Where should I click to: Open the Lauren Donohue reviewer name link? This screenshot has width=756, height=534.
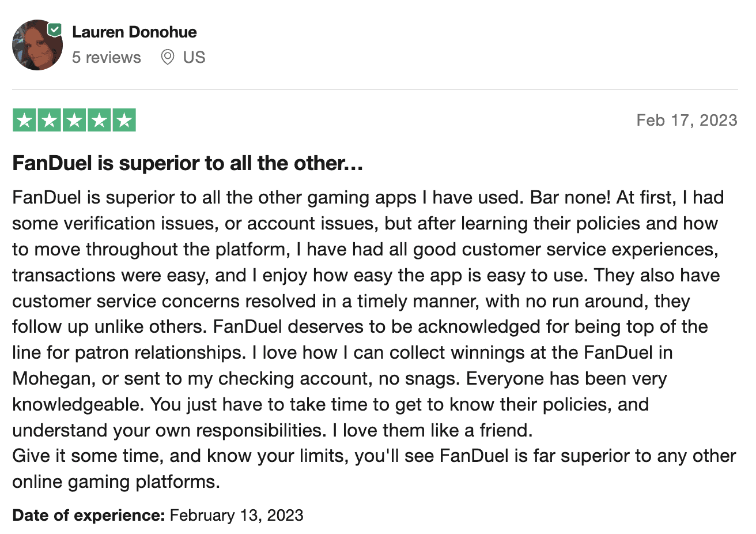pyautogui.click(x=134, y=32)
